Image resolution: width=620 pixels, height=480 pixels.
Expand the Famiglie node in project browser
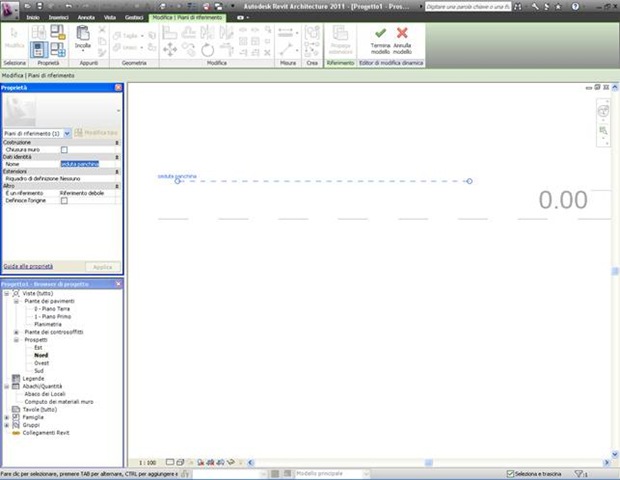[x=7, y=416]
